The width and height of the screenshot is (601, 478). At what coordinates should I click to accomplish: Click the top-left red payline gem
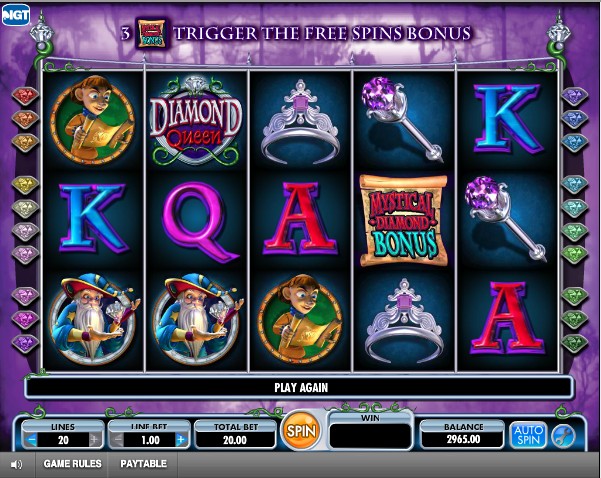click(x=25, y=95)
